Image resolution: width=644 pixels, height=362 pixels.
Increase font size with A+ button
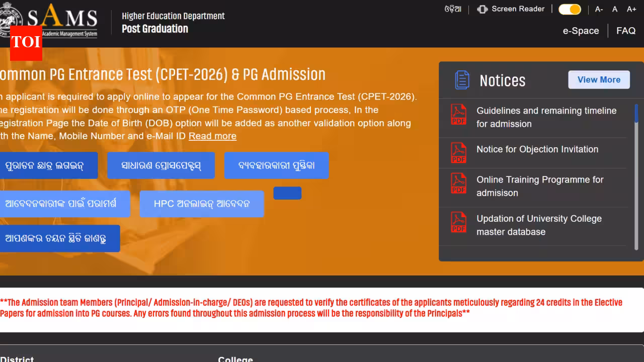point(631,9)
